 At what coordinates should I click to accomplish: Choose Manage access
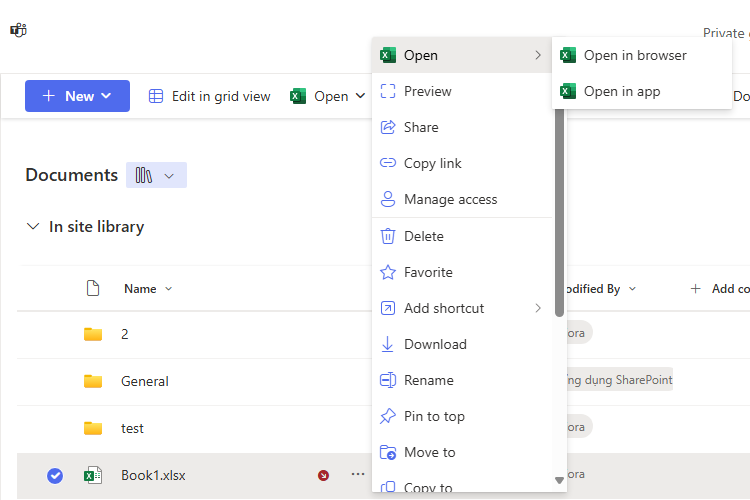(x=462, y=199)
